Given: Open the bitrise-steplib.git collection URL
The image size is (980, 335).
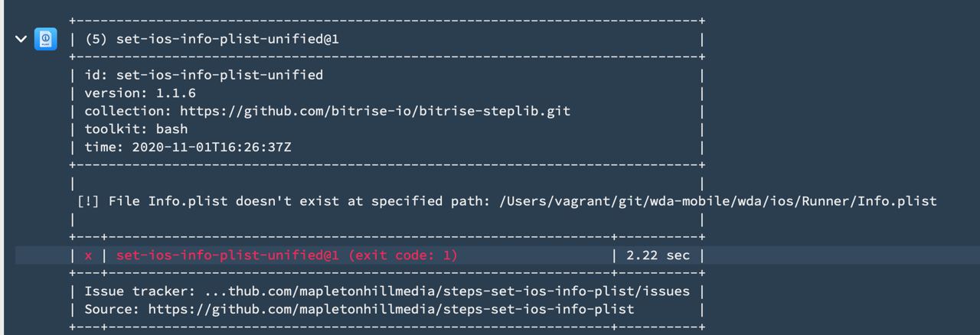Looking at the screenshot, I should (375, 111).
